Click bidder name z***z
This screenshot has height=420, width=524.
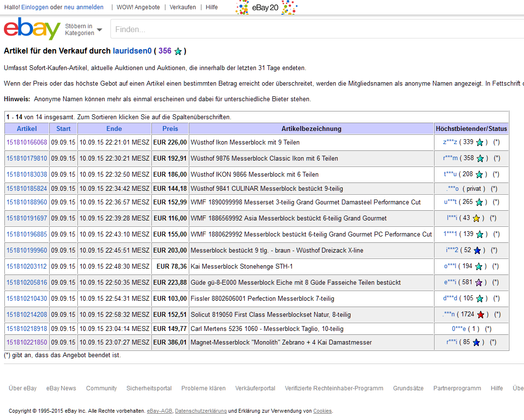point(450,142)
